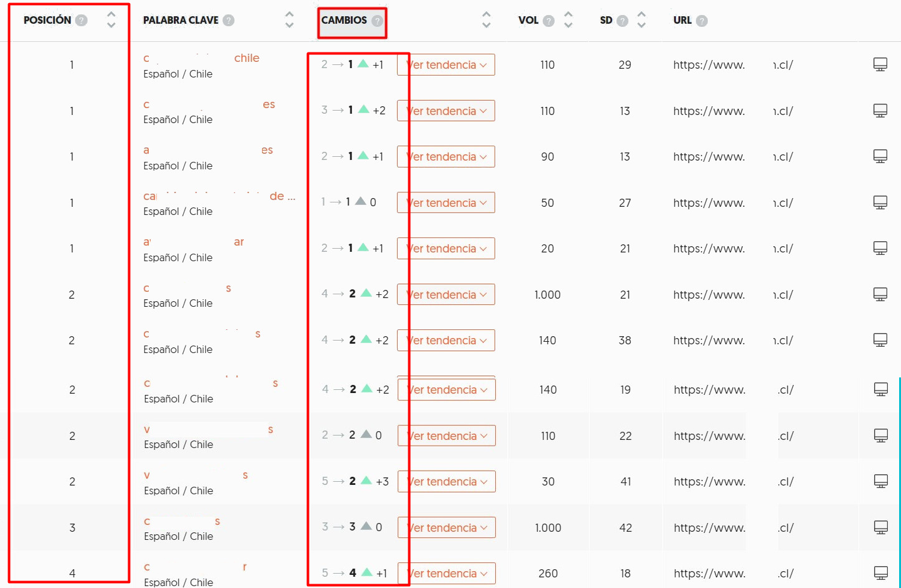Open keyword link ending in 'ar' at position 1
901x588 pixels.
[194, 242]
